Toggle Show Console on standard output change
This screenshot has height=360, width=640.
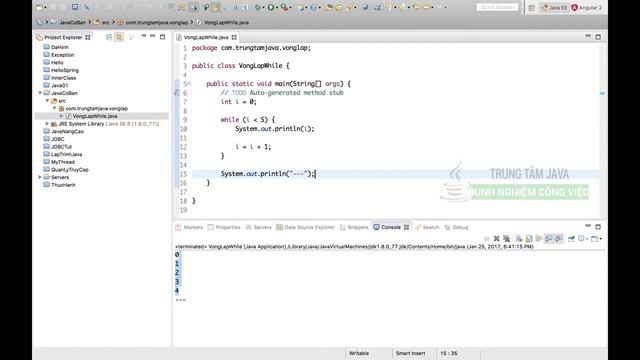click(x=549, y=238)
